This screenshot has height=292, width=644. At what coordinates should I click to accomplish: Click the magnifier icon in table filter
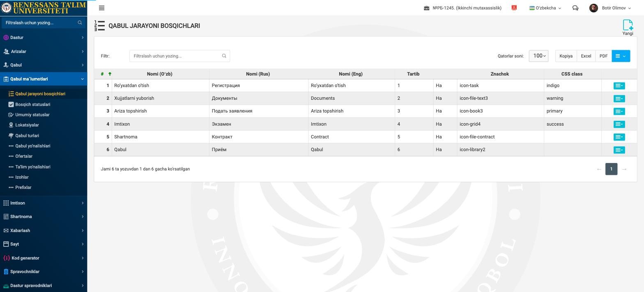pos(224,56)
